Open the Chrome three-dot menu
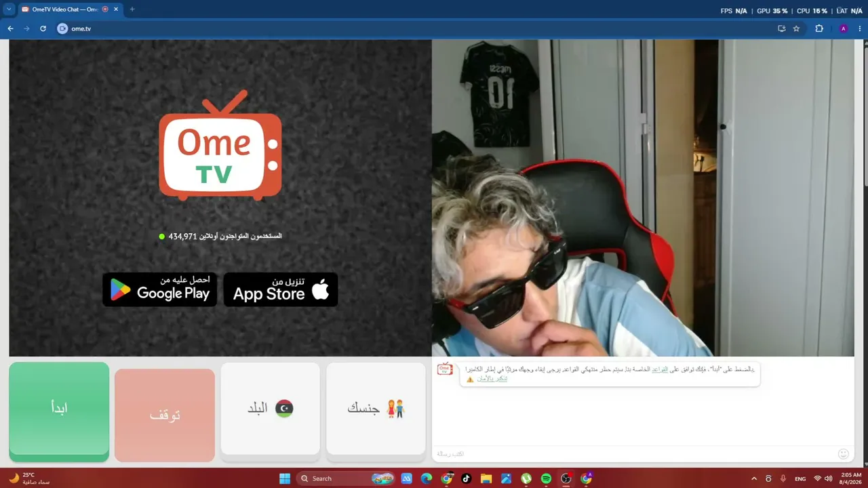The width and height of the screenshot is (868, 488). tap(859, 28)
